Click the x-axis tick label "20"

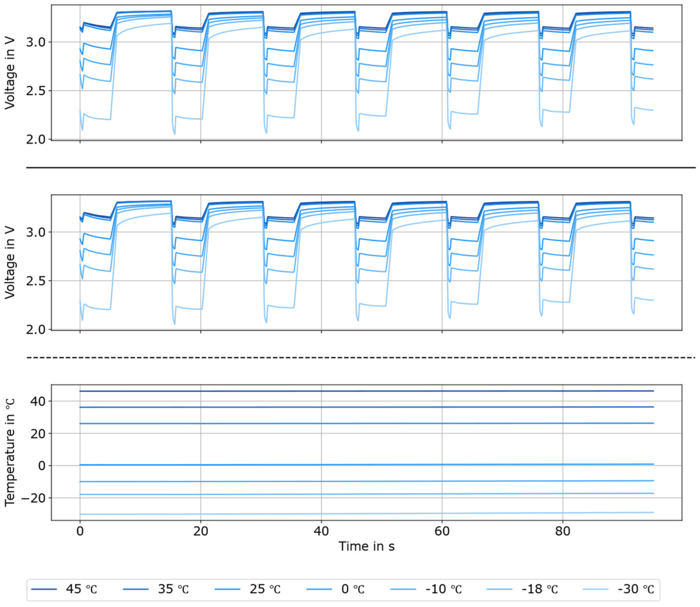click(200, 531)
